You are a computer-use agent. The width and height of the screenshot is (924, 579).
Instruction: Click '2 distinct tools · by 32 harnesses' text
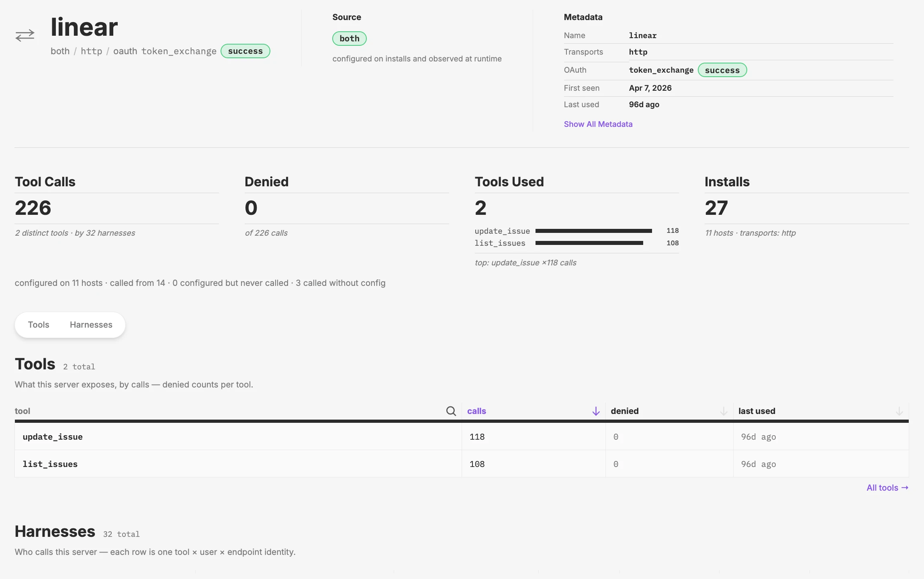(75, 233)
